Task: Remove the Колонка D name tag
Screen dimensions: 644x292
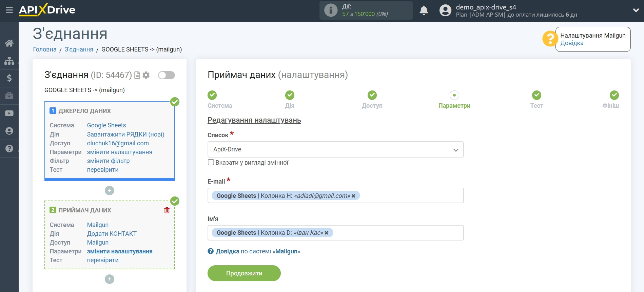Action: (x=327, y=233)
